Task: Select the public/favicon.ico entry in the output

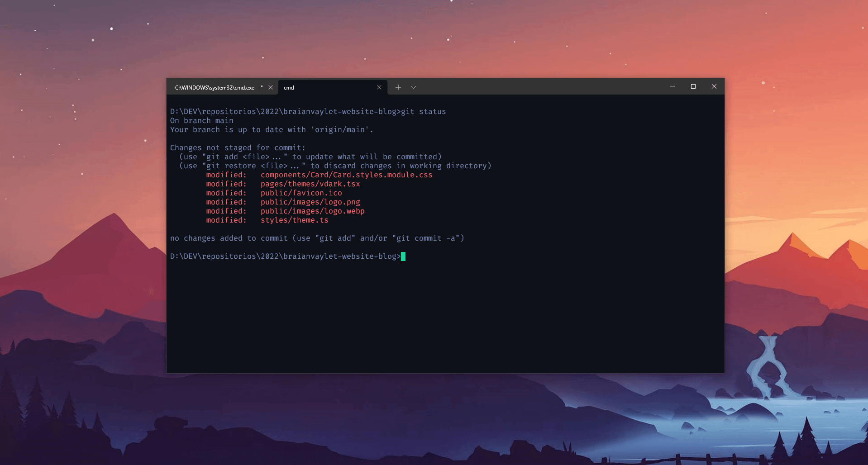Action: [x=301, y=193]
